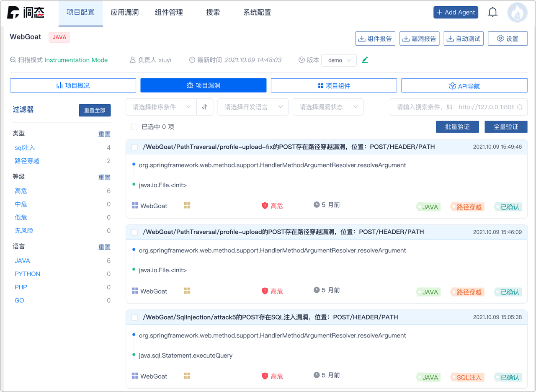The height and width of the screenshot is (392, 536).
Task: Tick the select-all 已选中 checkbox
Action: pos(134,127)
